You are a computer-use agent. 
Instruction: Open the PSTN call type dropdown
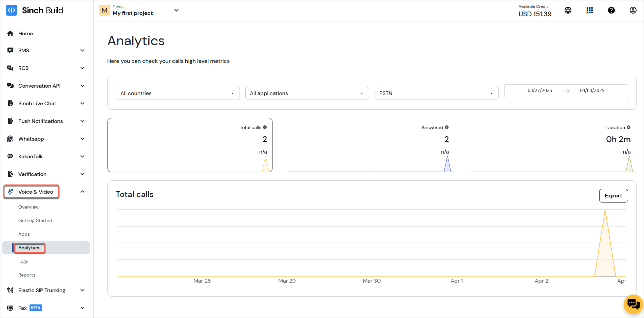[x=436, y=93]
